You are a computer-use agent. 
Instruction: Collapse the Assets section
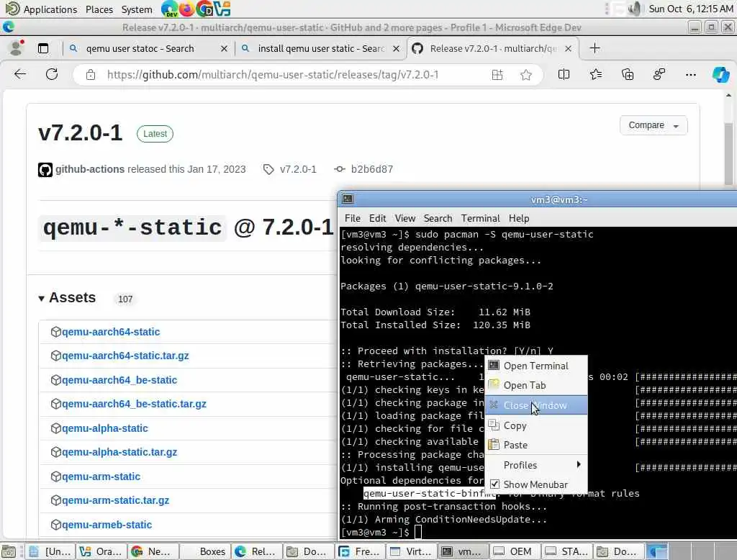tap(41, 298)
